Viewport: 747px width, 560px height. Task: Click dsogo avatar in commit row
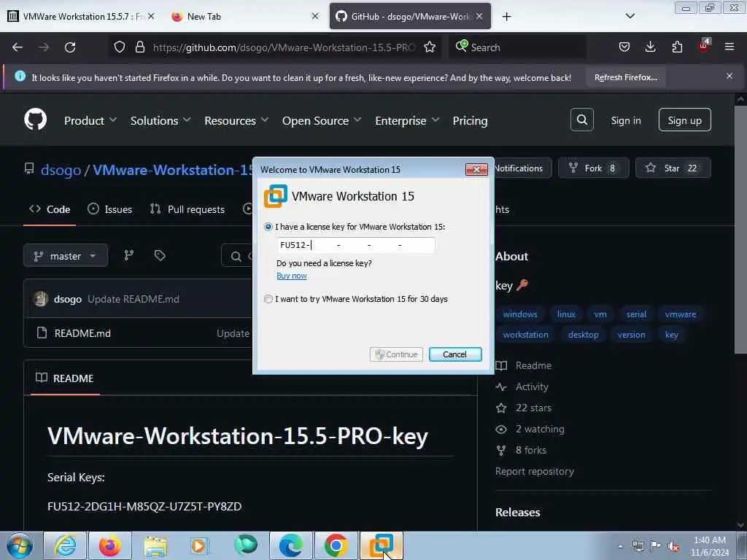[x=41, y=298]
